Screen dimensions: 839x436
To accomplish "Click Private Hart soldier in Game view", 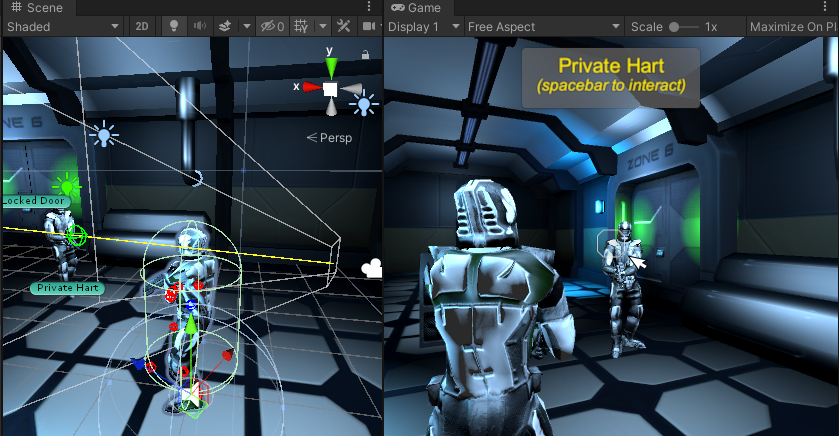I will pos(624,289).
